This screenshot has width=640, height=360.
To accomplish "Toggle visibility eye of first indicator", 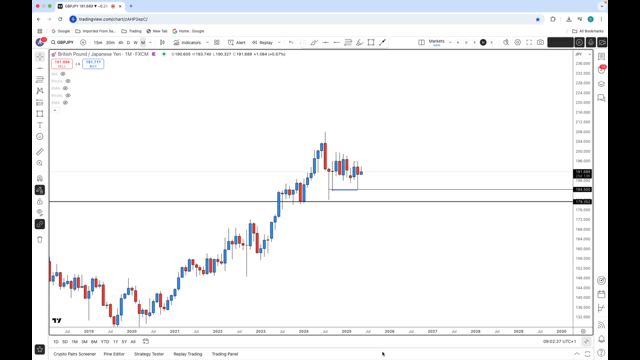I will click(63, 74).
